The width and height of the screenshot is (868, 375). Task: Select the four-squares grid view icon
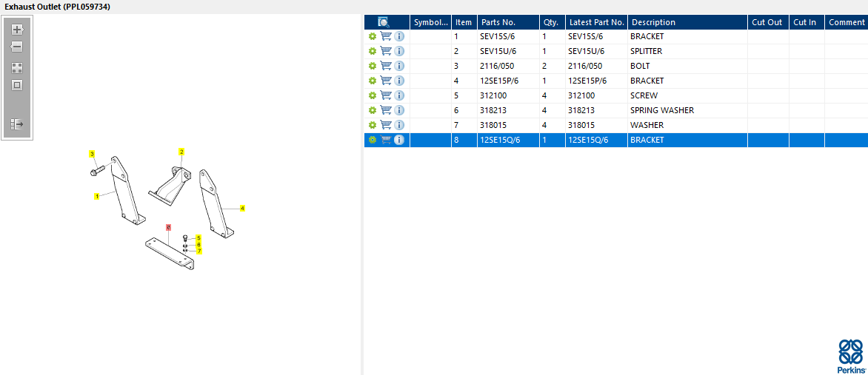pyautogui.click(x=17, y=68)
